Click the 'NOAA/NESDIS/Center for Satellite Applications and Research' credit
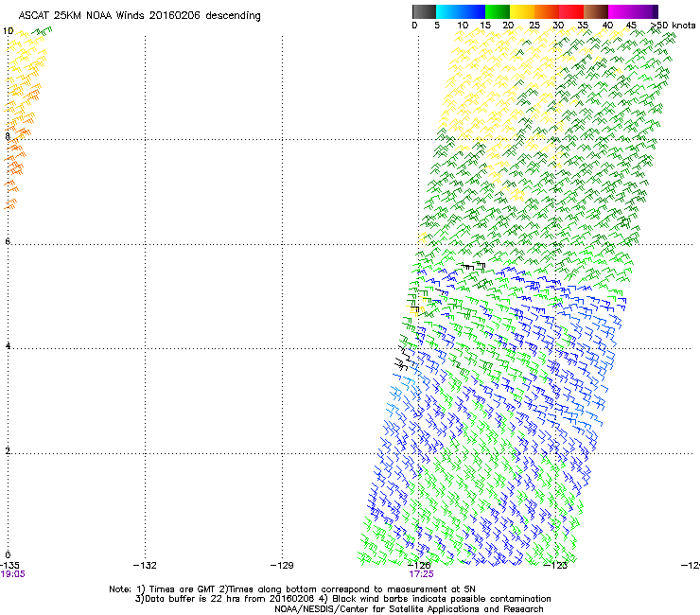Image resolution: width=700 pixels, height=615 pixels. pos(409,609)
